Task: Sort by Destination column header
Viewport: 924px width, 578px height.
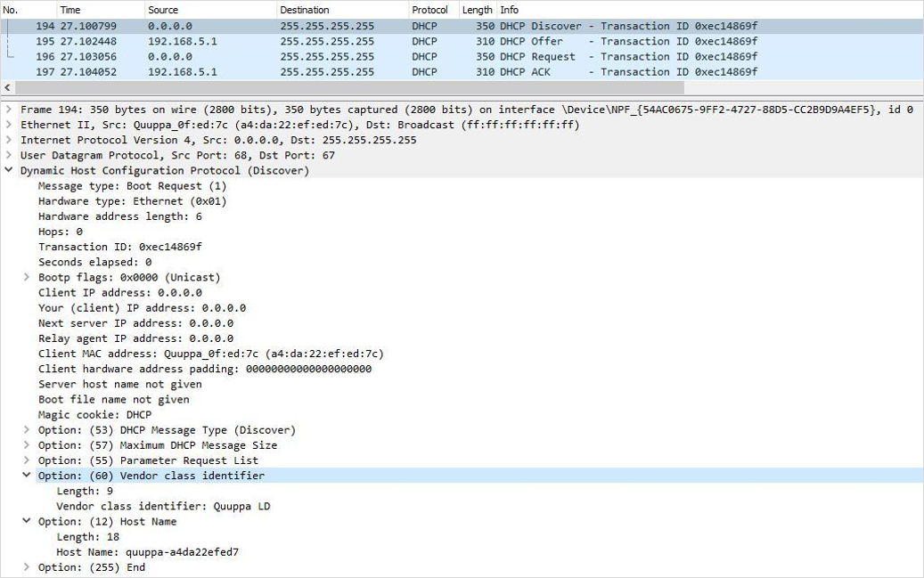Action: tap(342, 10)
